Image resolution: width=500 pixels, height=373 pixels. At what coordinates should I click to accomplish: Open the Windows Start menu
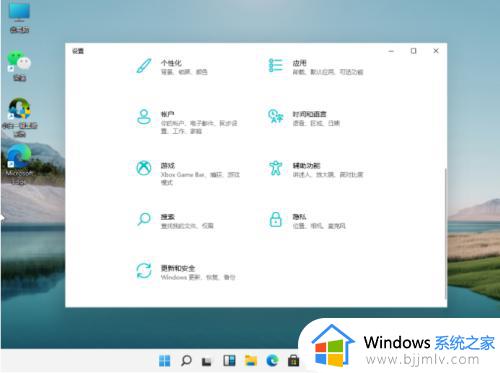pyautogui.click(x=164, y=360)
